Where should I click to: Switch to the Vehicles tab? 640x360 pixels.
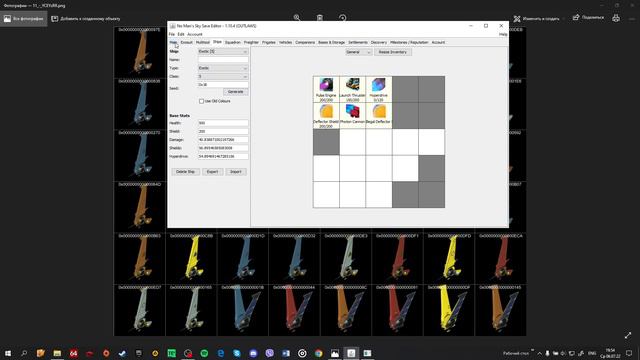coord(286,42)
